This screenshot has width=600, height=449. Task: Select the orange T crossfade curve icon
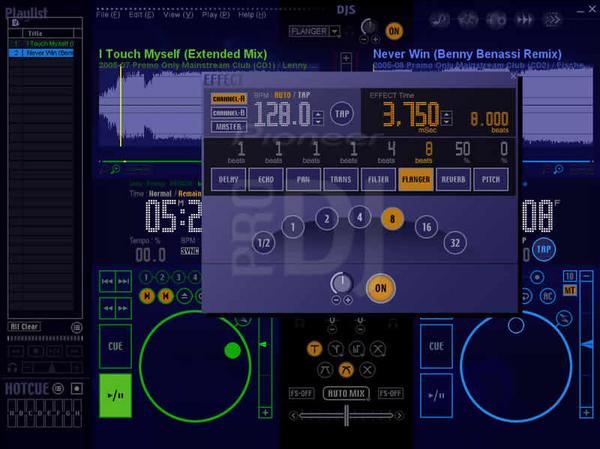pyautogui.click(x=314, y=349)
